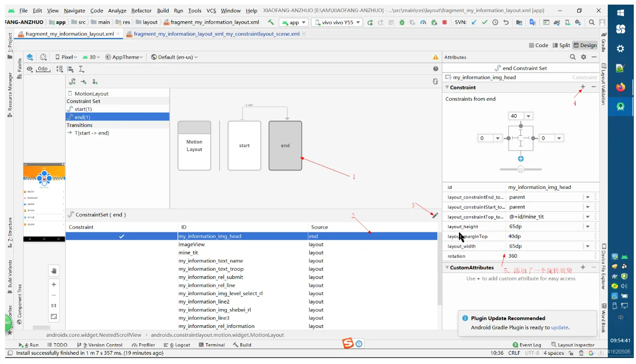
Task: Click the rotation value field showing 360
Action: point(550,256)
